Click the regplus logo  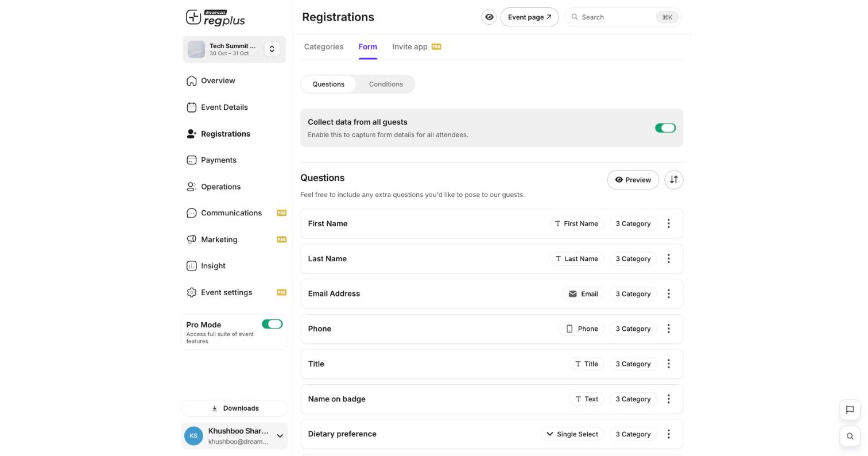[x=215, y=17]
